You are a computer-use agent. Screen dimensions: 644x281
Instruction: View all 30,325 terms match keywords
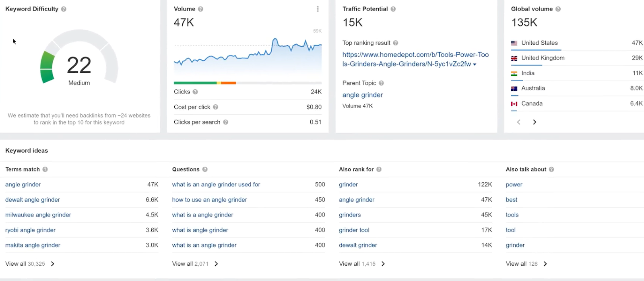pyautogui.click(x=30, y=264)
